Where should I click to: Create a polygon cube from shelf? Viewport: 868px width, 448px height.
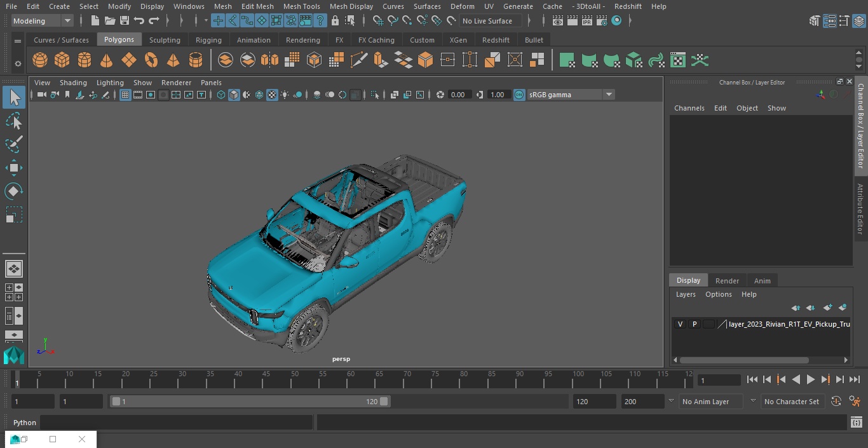point(62,60)
